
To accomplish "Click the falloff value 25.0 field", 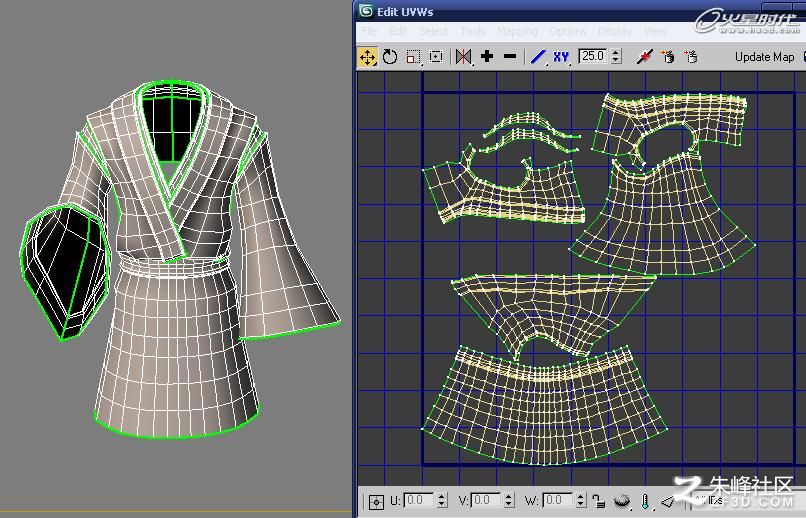I will tap(593, 56).
